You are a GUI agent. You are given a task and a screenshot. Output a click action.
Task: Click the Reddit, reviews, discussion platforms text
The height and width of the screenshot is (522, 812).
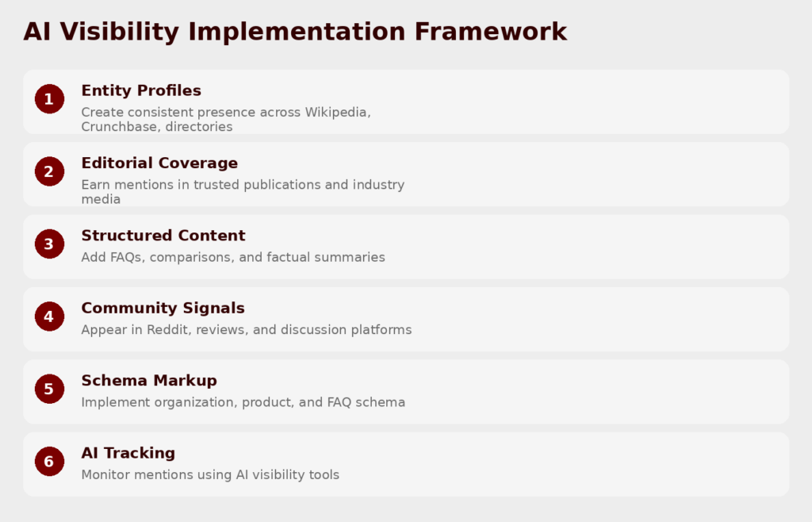[x=246, y=329]
